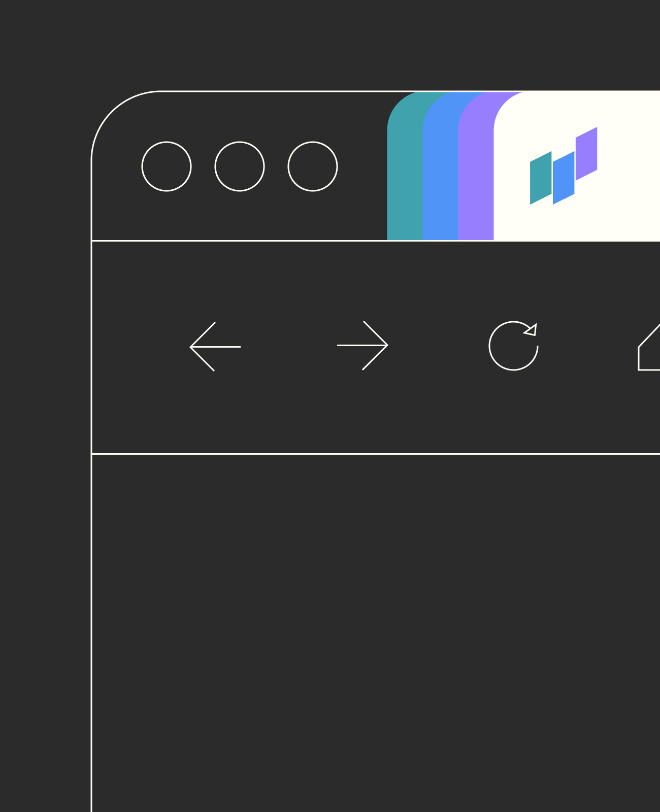The image size is (660, 812).
Task: Click the blue middle panel of logo
Action: coord(564,178)
